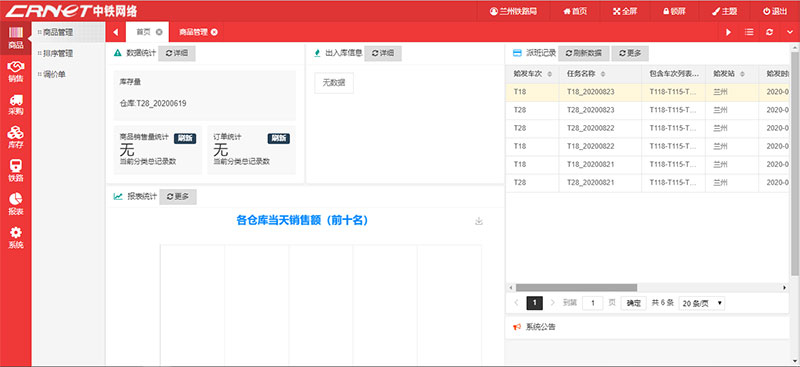Open 商品管理 in the submenu
800x367 pixels.
(69, 32)
